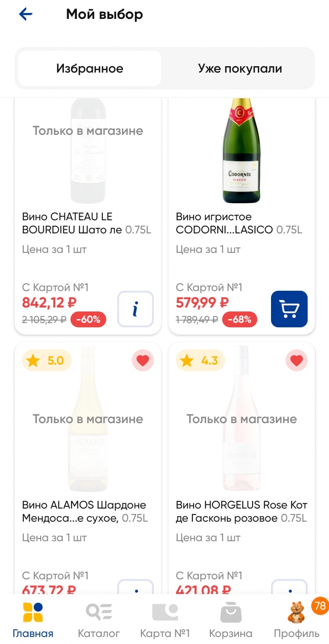Tap the -60% discount badge

[88, 320]
